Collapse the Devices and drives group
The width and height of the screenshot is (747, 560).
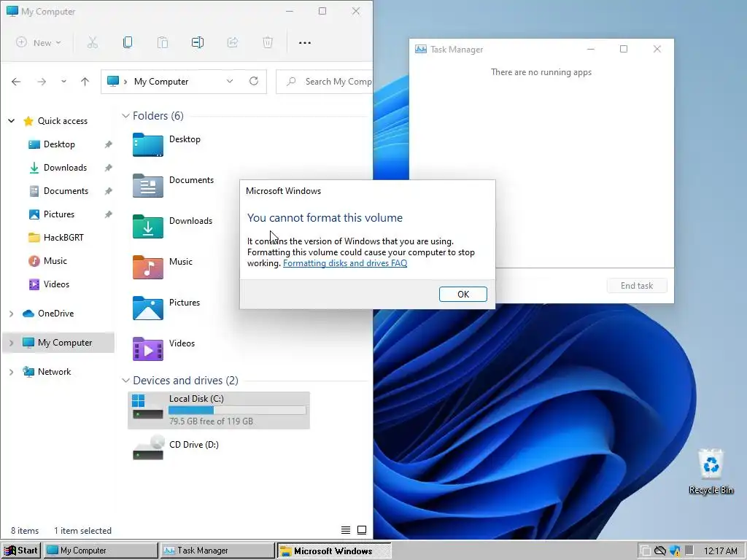125,381
